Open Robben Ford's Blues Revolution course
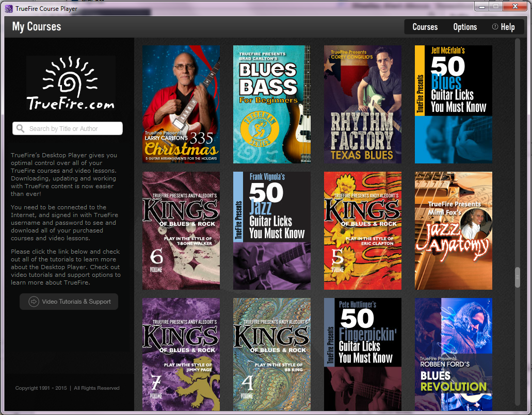This screenshot has height=415, width=532. [453, 354]
